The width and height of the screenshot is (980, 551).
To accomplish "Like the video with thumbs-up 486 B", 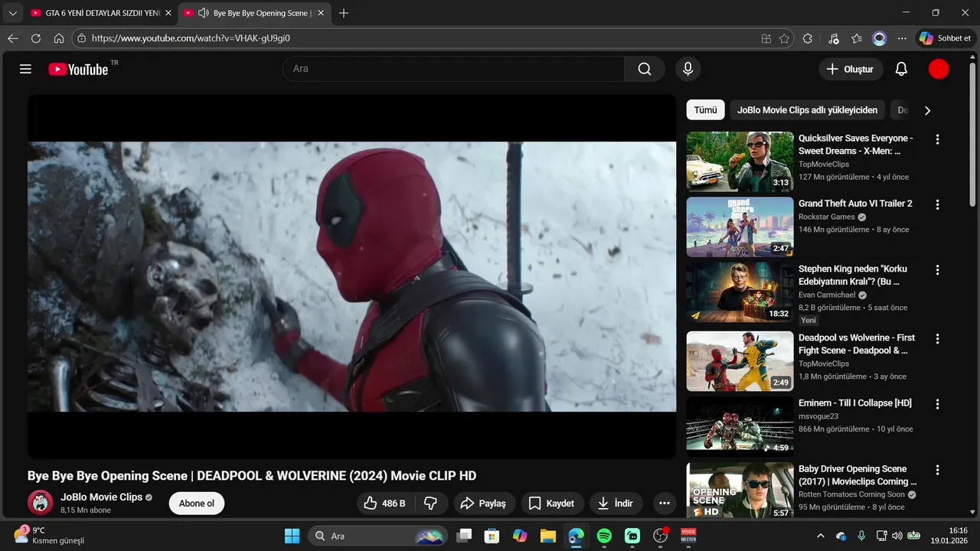I will tap(385, 503).
